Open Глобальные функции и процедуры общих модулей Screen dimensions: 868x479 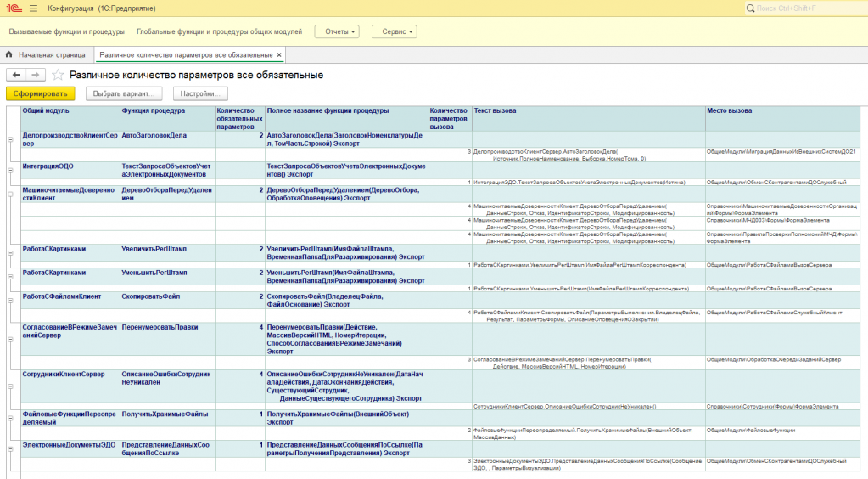pyautogui.click(x=219, y=31)
